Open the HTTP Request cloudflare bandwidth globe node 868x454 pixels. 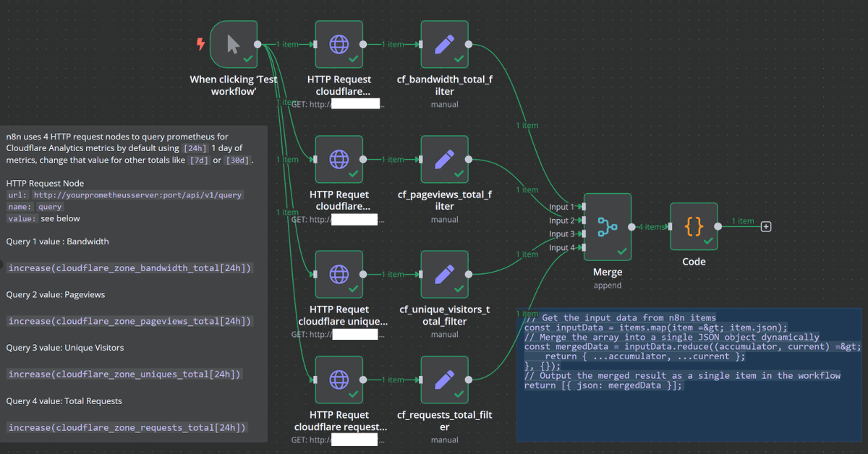pyautogui.click(x=339, y=44)
